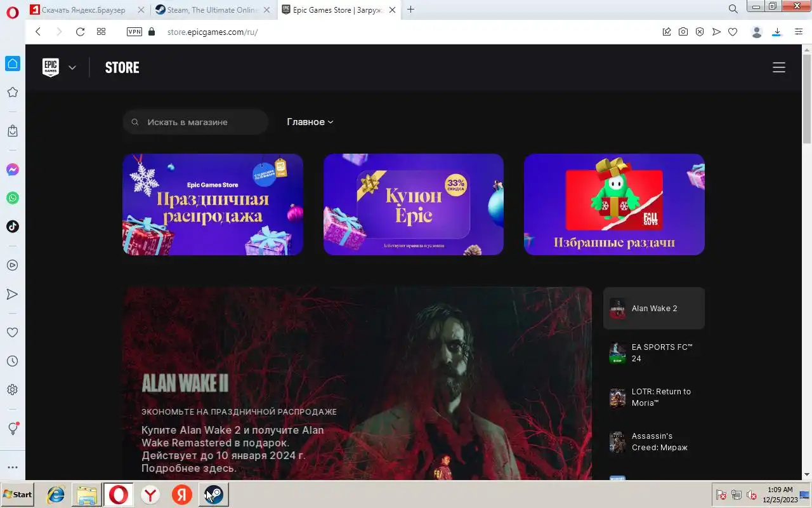Reload the current page
Image resolution: width=812 pixels, height=508 pixels.
80,32
